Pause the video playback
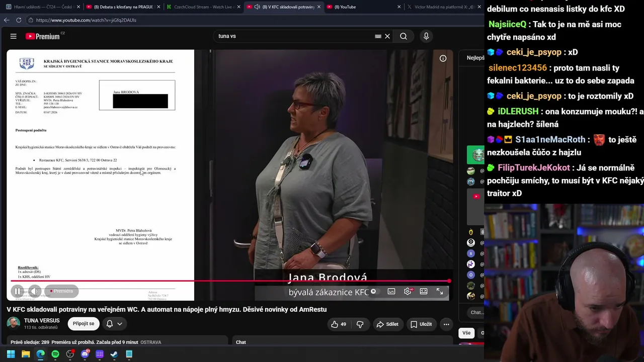 [x=17, y=291]
